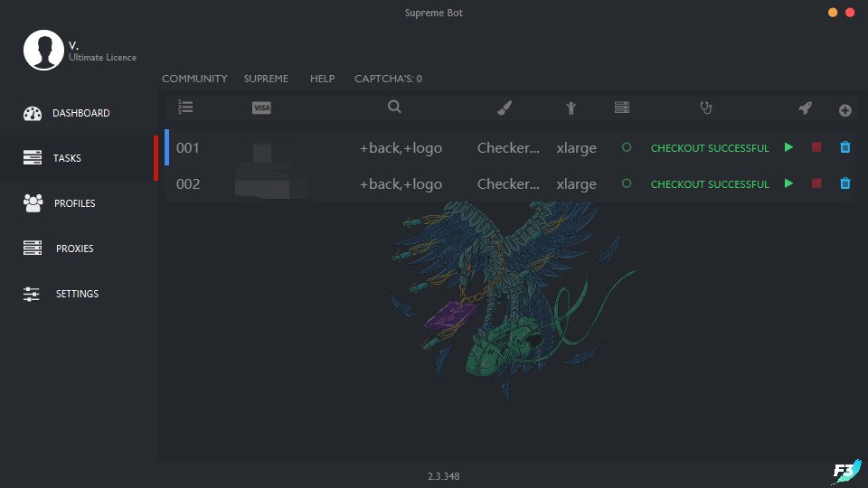Click the stethoscope status column icon
Viewport: 868px width, 488px height.
[x=705, y=108]
